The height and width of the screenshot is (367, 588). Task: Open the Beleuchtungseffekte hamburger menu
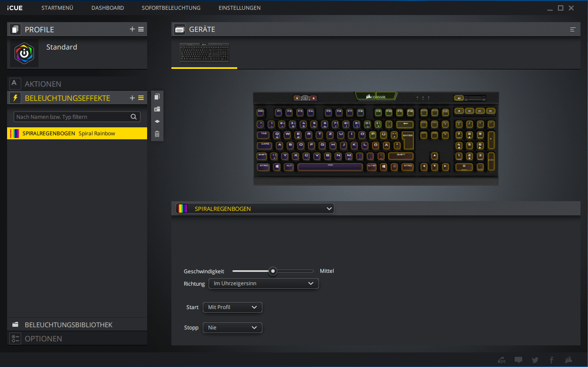point(141,98)
